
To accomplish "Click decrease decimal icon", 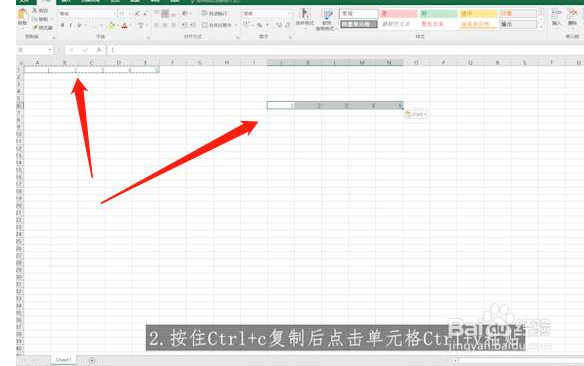I will tap(287, 25).
